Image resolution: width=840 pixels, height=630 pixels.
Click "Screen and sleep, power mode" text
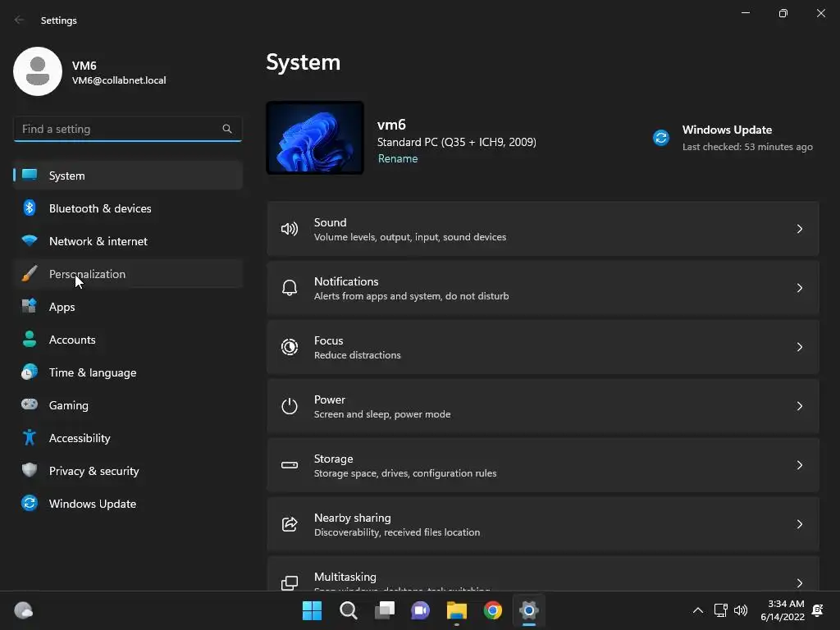(382, 414)
